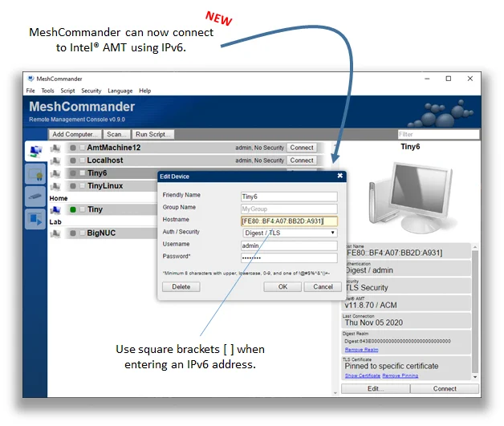Click the Username field

pyautogui.click(x=289, y=245)
